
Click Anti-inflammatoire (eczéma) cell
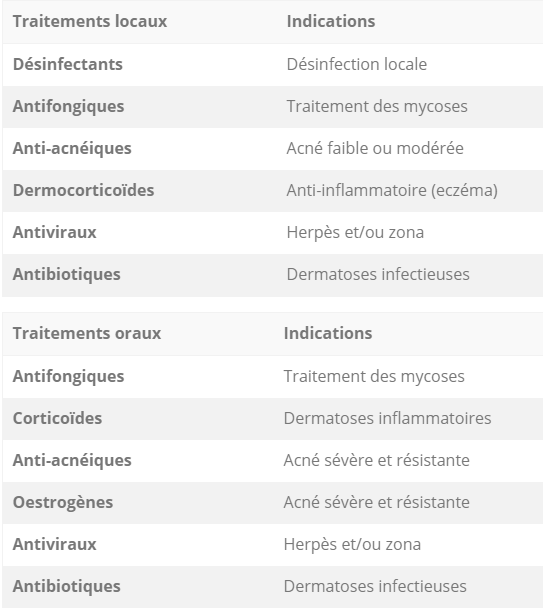(x=392, y=191)
